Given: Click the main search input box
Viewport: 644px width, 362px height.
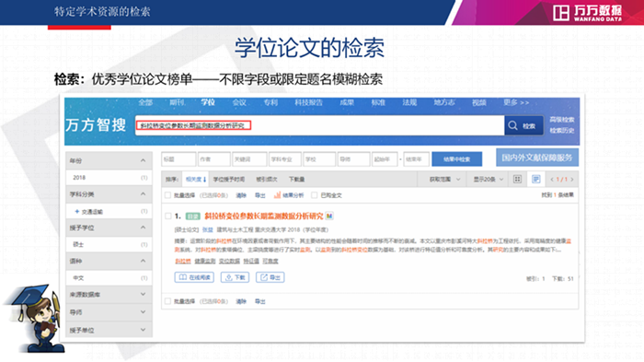Looking at the screenshot, I should (320, 125).
